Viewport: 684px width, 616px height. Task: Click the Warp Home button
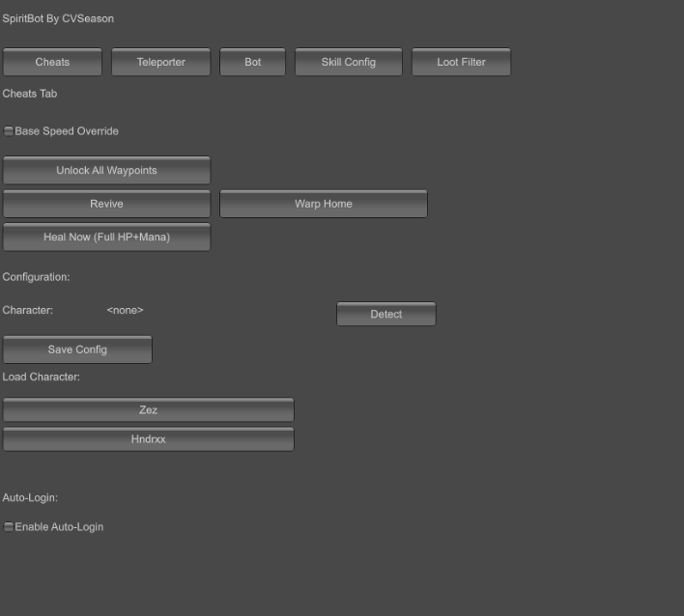(323, 205)
